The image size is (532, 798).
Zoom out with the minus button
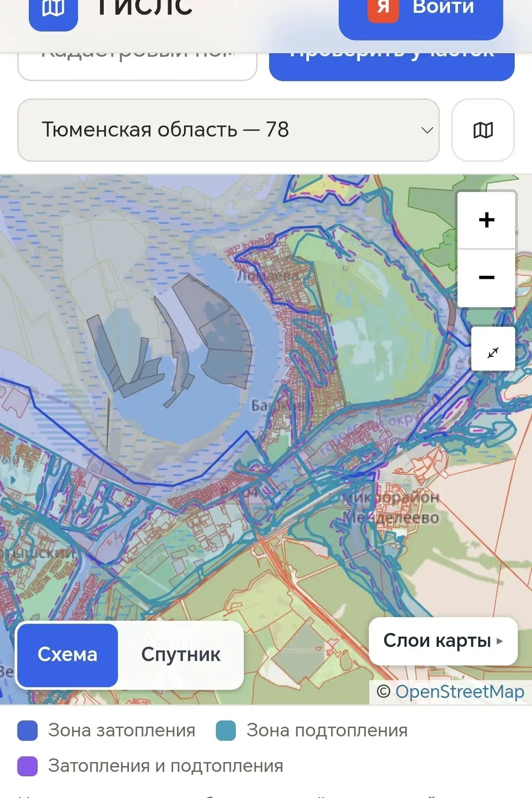(x=486, y=278)
